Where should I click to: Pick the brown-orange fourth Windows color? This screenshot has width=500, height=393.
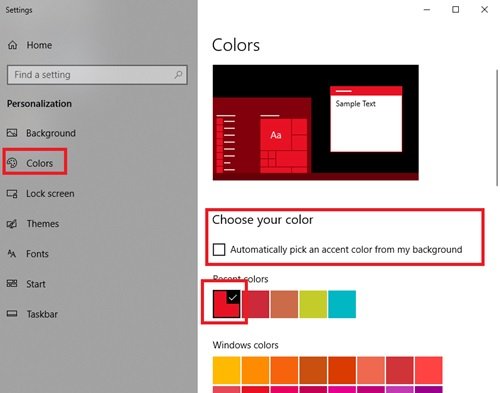(x=313, y=370)
